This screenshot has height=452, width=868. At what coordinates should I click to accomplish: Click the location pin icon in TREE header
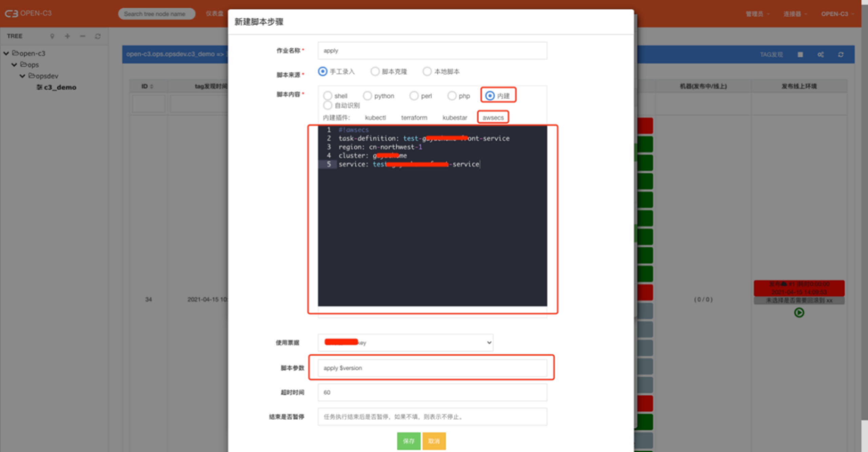(x=52, y=36)
